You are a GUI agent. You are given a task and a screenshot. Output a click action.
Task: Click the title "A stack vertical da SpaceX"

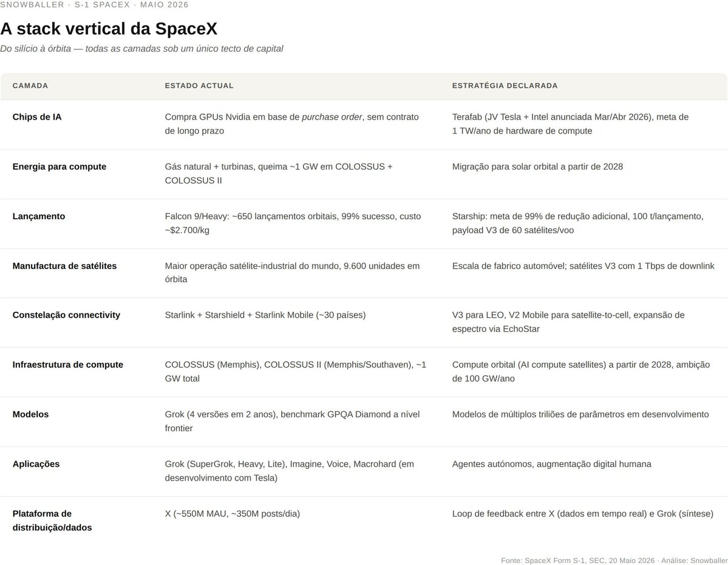click(x=109, y=29)
